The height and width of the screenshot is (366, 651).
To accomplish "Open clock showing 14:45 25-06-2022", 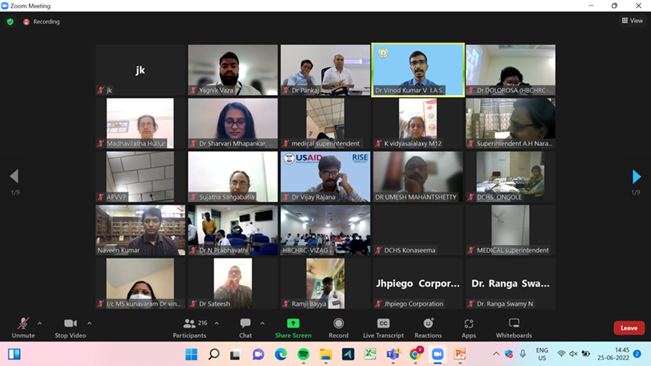I will tap(613, 354).
